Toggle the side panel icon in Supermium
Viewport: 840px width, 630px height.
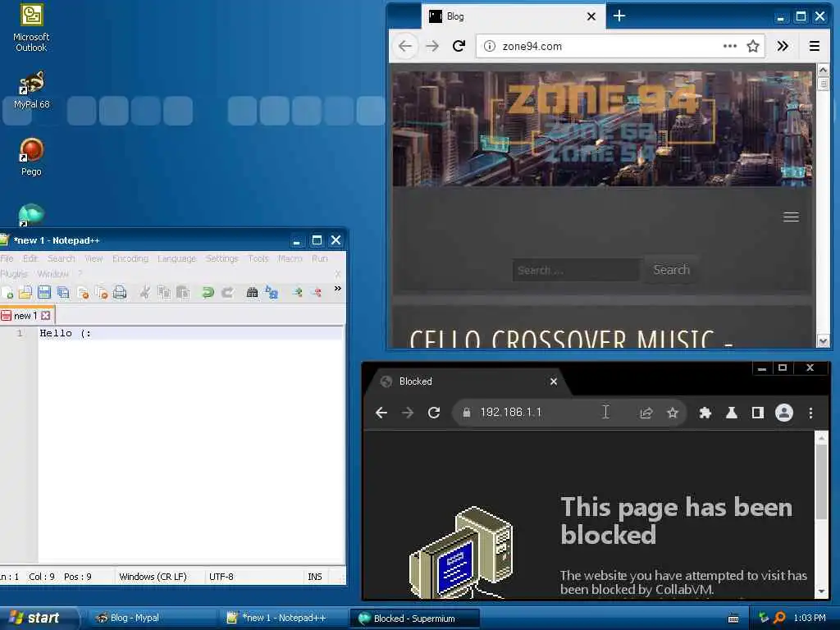pyautogui.click(x=757, y=413)
